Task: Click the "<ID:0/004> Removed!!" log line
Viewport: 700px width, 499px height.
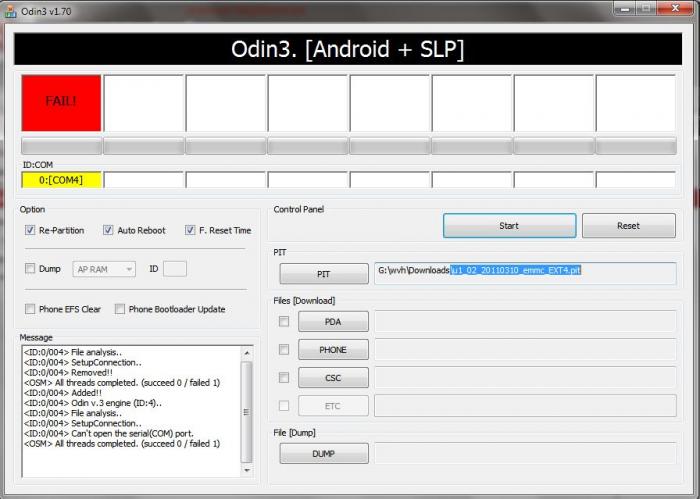Action: (68, 372)
